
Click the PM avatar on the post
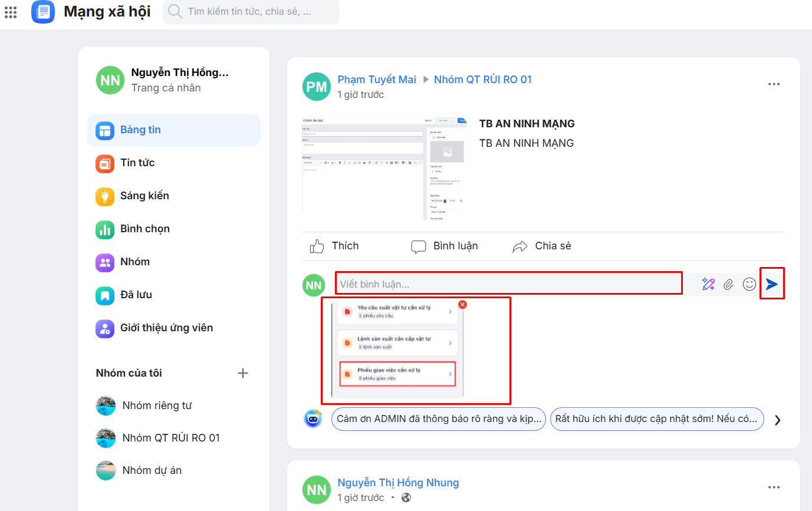[317, 87]
